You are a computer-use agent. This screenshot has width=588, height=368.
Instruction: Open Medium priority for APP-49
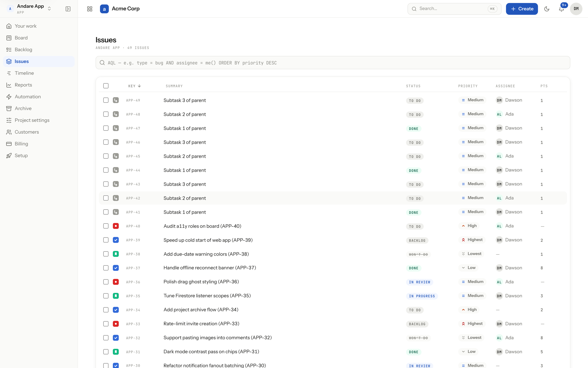coord(472,100)
